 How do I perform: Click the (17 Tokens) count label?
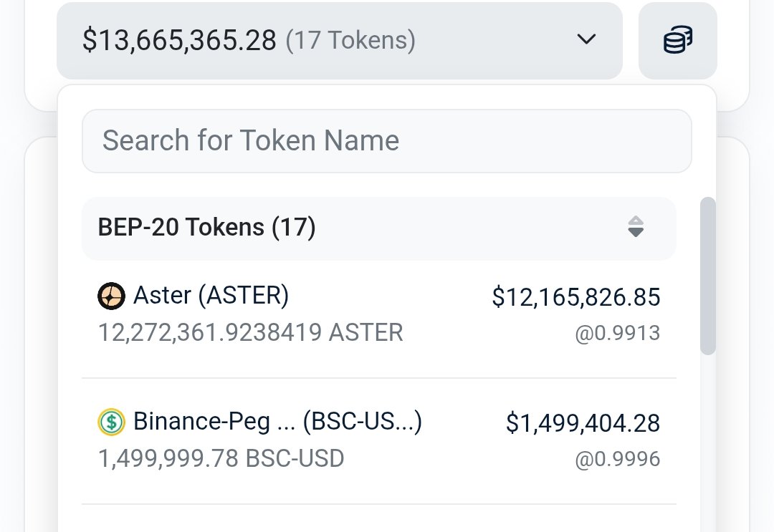(x=350, y=40)
